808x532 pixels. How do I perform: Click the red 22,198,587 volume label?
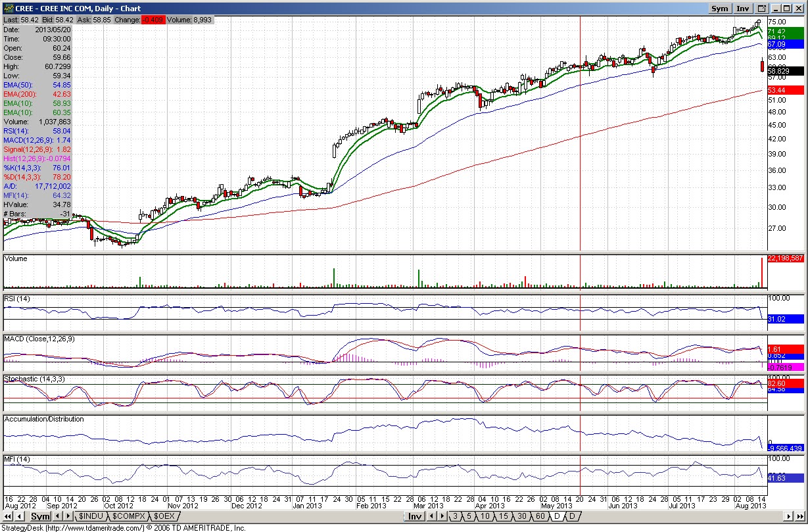pyautogui.click(x=785, y=258)
